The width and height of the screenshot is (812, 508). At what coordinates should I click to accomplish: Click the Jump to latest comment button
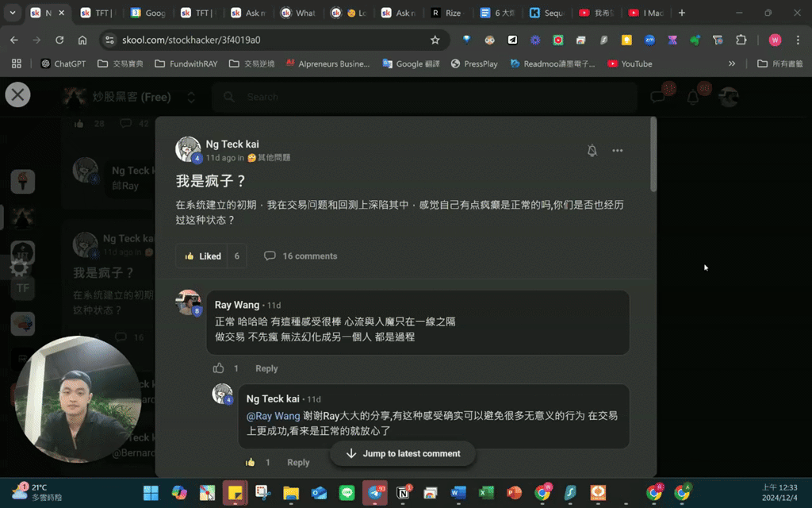pyautogui.click(x=403, y=453)
